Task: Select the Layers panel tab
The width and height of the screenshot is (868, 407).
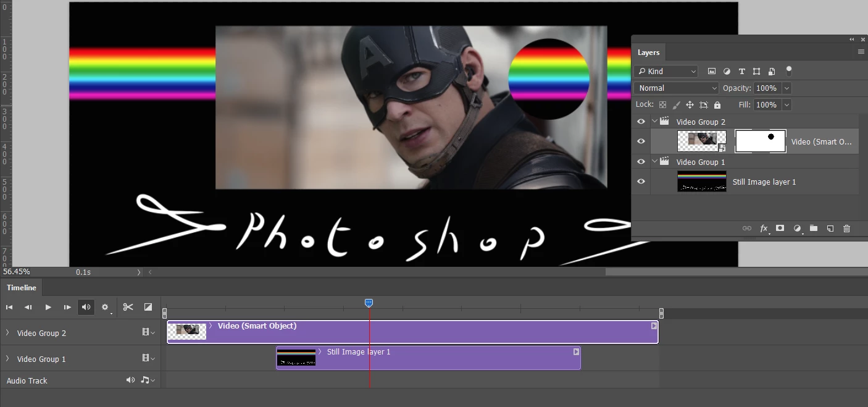Action: (x=649, y=52)
